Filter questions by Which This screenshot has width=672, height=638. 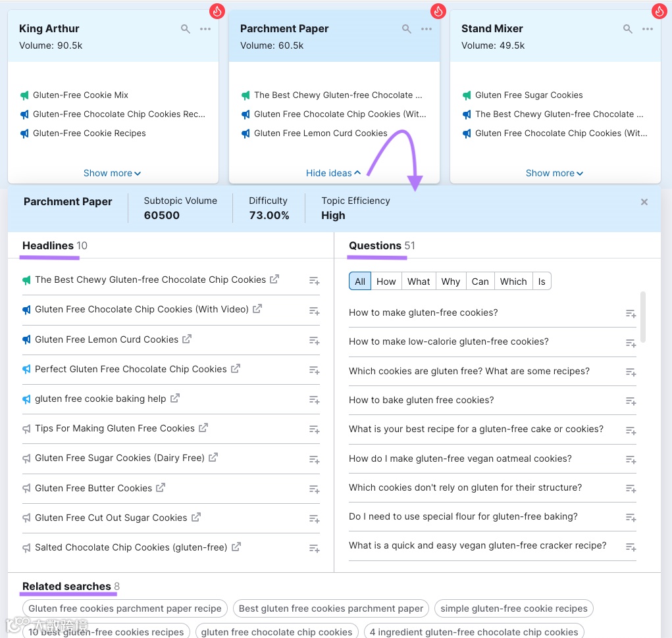(x=513, y=282)
